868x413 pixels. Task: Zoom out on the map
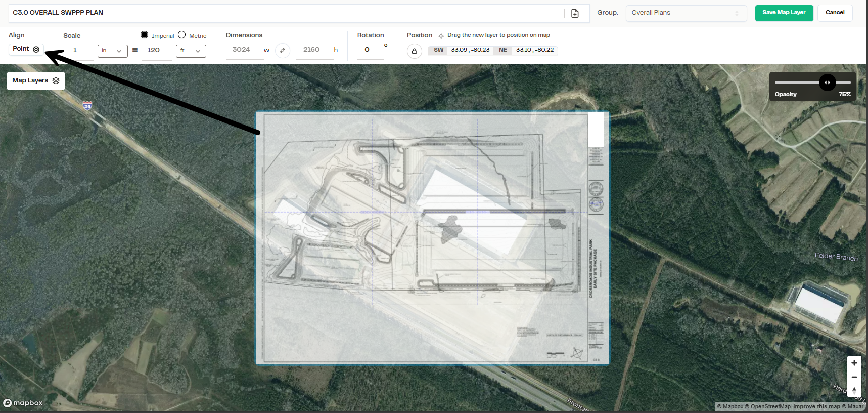(854, 377)
